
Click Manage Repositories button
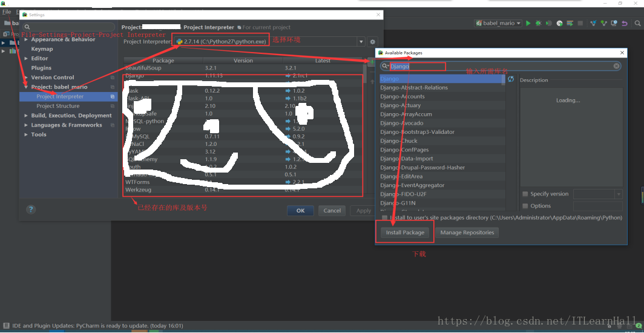[x=467, y=232]
